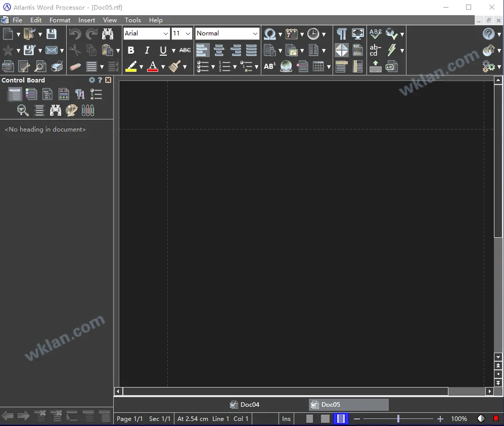The height and width of the screenshot is (426, 504).
Task: Click the printer icon to print
Action: click(x=57, y=66)
